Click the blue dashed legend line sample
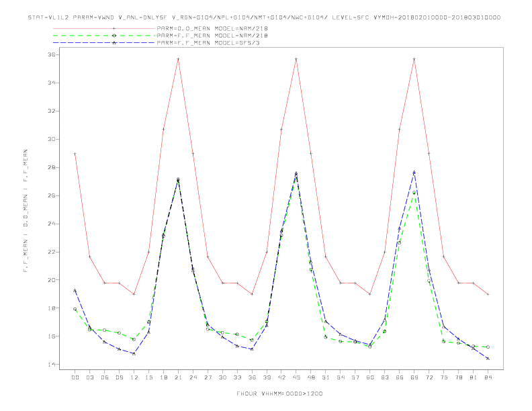This screenshot has width=532, height=411. pyautogui.click(x=104, y=43)
